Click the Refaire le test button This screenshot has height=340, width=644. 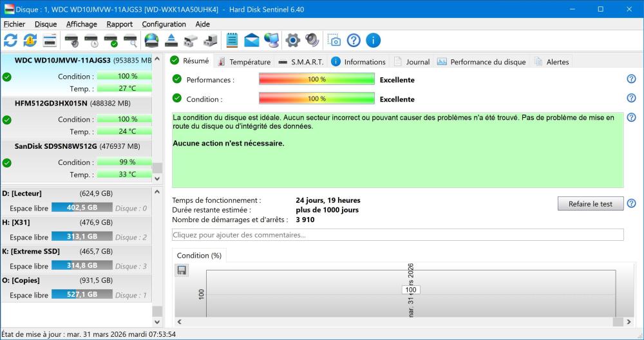point(591,203)
